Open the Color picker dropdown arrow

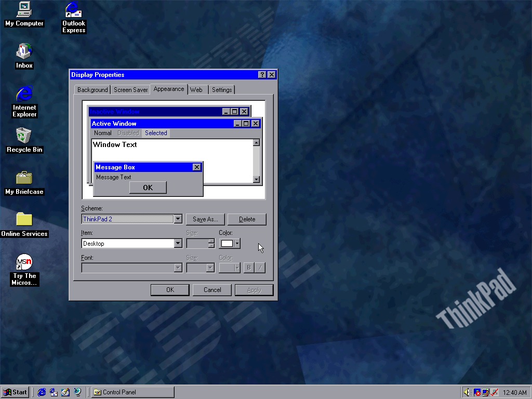tap(237, 244)
